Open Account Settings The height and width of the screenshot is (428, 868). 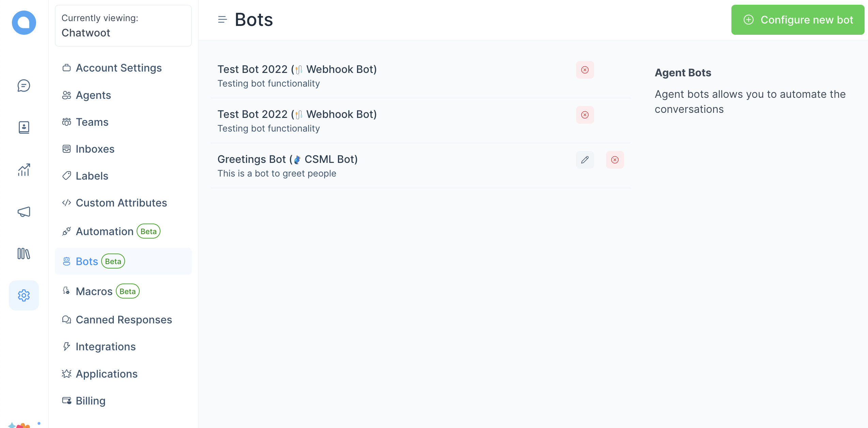119,68
